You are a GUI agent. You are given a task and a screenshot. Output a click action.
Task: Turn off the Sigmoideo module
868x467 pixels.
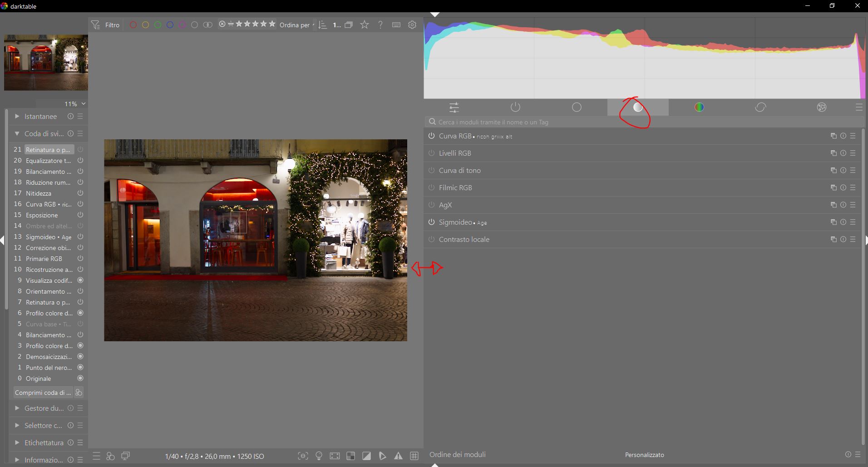point(431,222)
